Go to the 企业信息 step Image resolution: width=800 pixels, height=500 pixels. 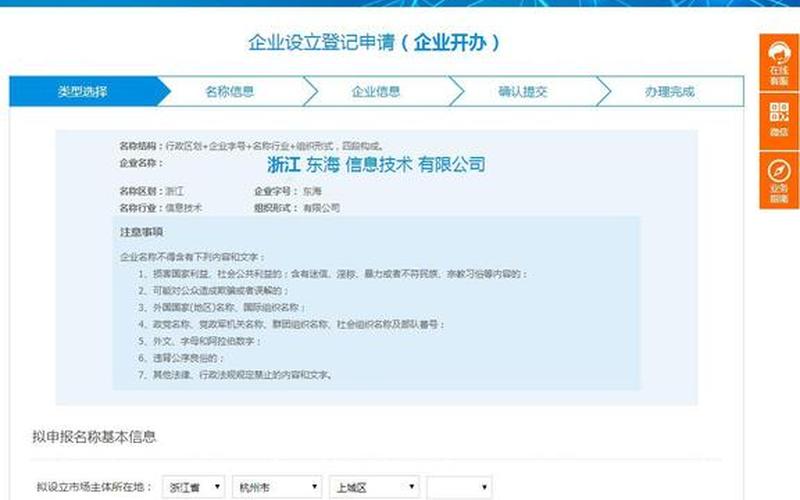pos(376,92)
